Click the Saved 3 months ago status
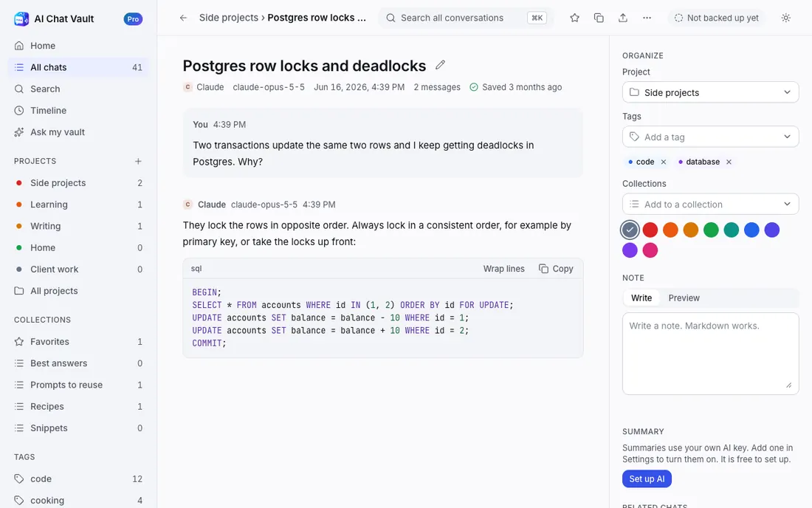812x508 pixels. point(515,87)
